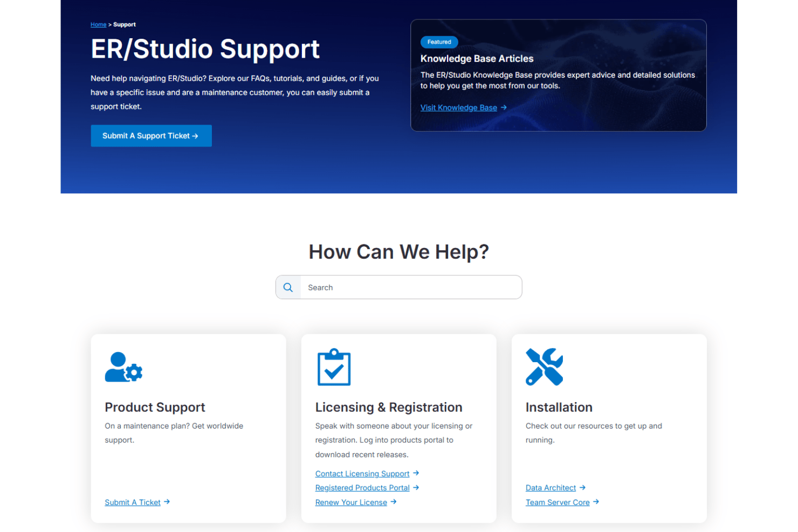This screenshot has width=798, height=532.
Task: Open the Team Server Core link
Action: click(x=558, y=502)
